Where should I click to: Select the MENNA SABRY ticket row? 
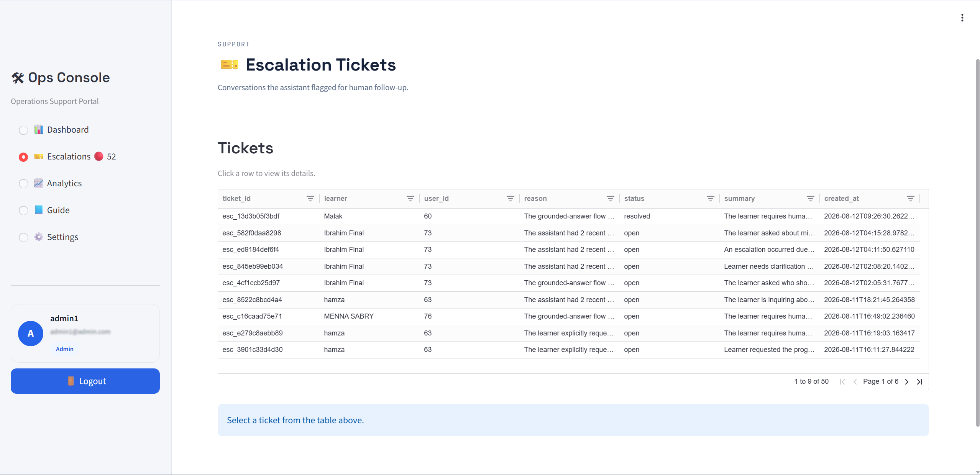click(569, 316)
